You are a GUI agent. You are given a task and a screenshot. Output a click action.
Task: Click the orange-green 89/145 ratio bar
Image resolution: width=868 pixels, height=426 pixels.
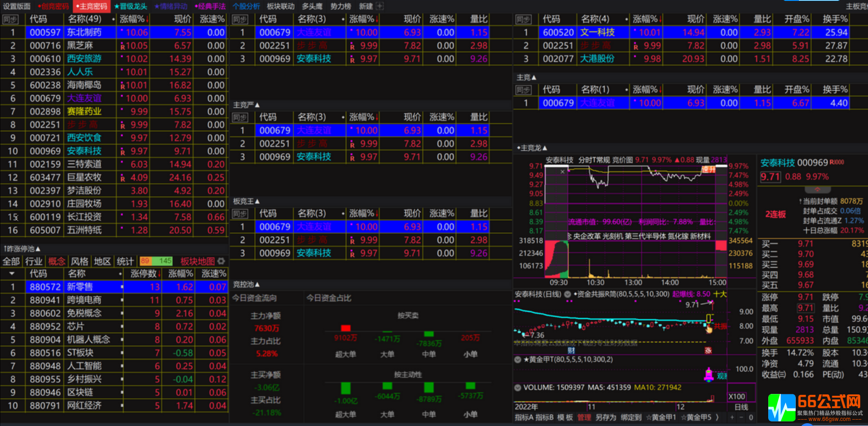[156, 261]
